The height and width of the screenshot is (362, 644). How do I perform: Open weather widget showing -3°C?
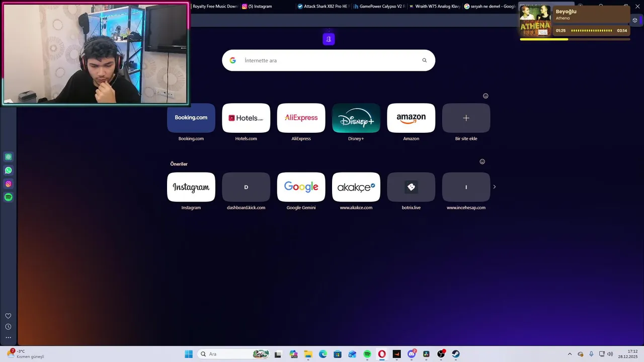(x=26, y=354)
